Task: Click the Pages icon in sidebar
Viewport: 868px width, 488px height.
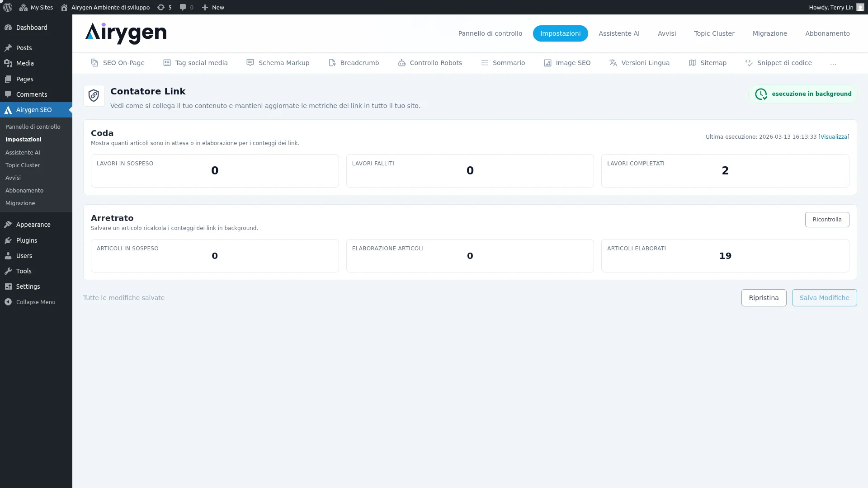Action: [8, 79]
